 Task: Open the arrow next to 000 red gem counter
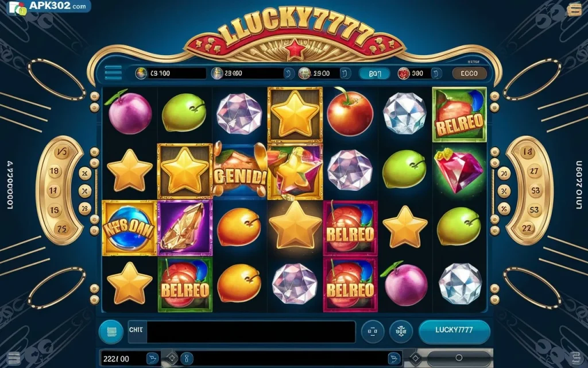[435, 73]
